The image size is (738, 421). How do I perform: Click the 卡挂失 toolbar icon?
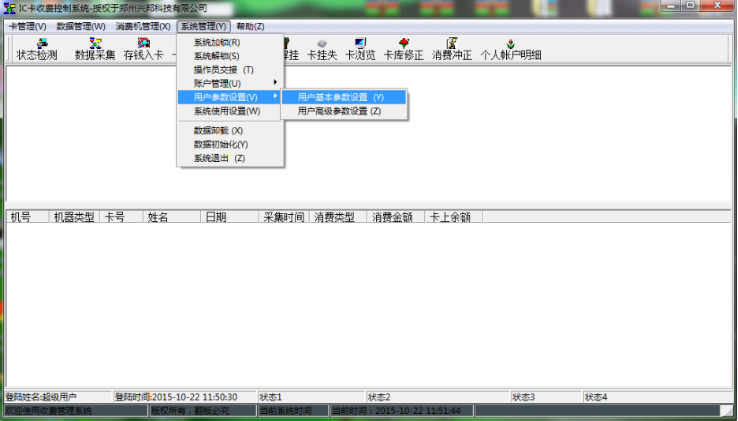(322, 49)
